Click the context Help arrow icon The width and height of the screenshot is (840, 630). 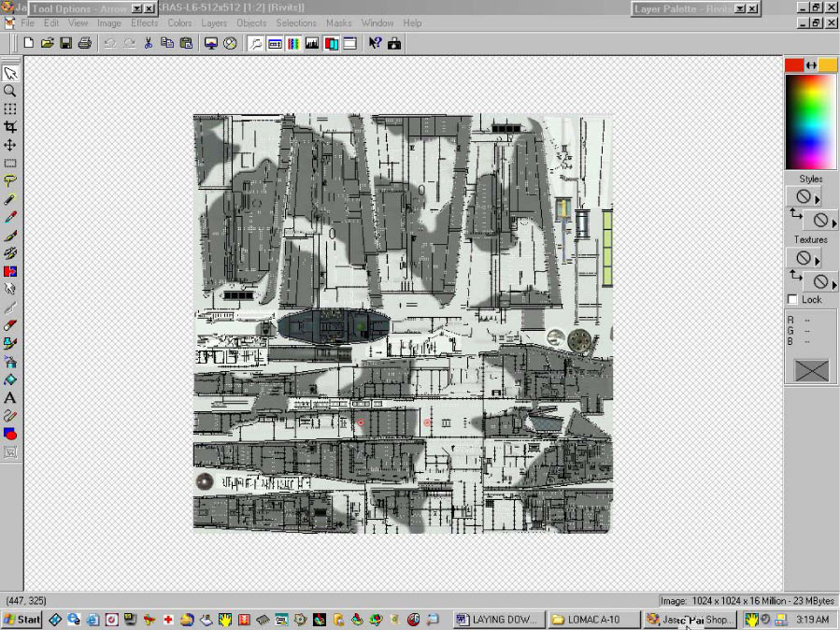point(375,43)
